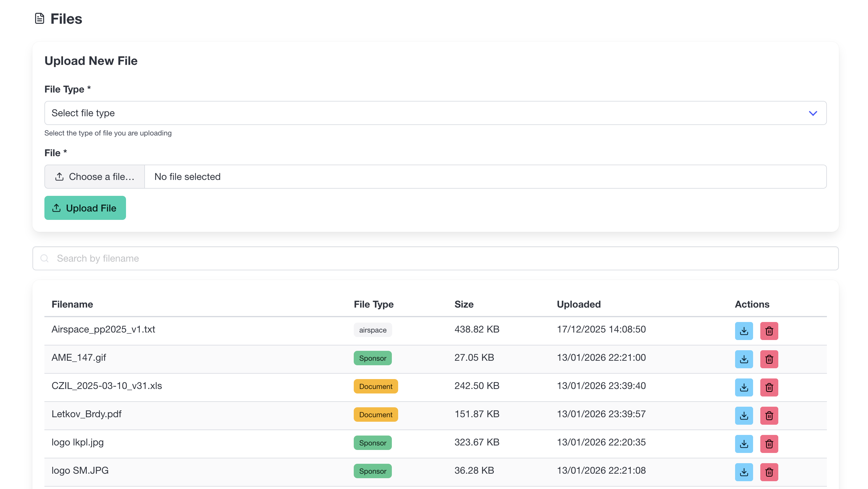Click the file type dropdown chevron arrow

pos(812,113)
